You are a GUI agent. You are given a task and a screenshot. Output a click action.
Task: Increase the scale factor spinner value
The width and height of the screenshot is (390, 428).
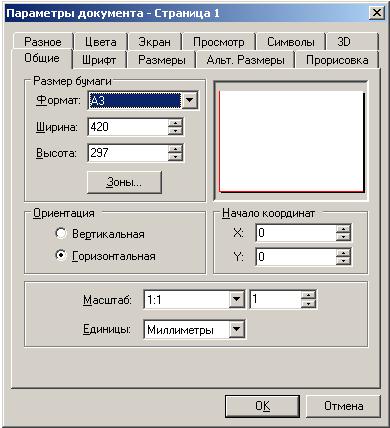(x=308, y=295)
